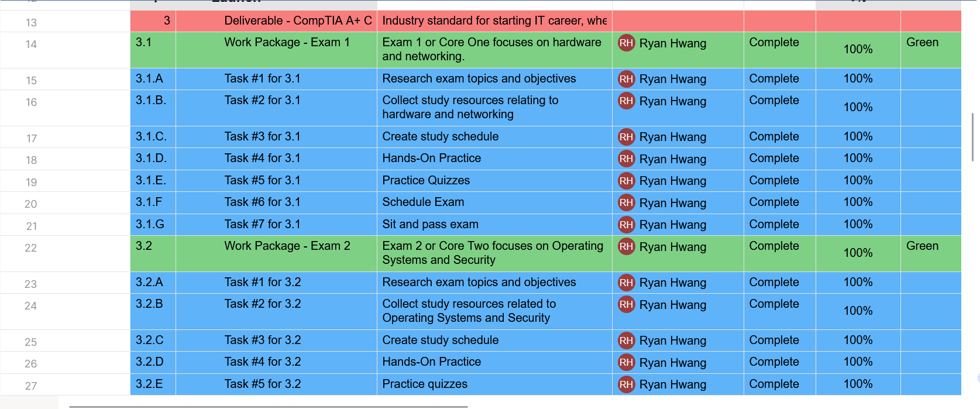980x409 pixels.
Task: Click the RH avatar in the 3.2.C task row
Action: [x=626, y=341]
